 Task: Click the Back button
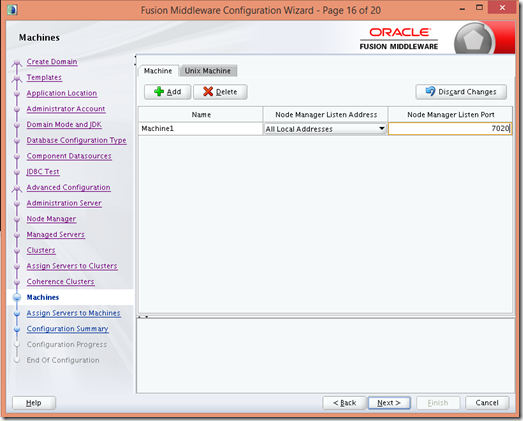[x=345, y=403]
